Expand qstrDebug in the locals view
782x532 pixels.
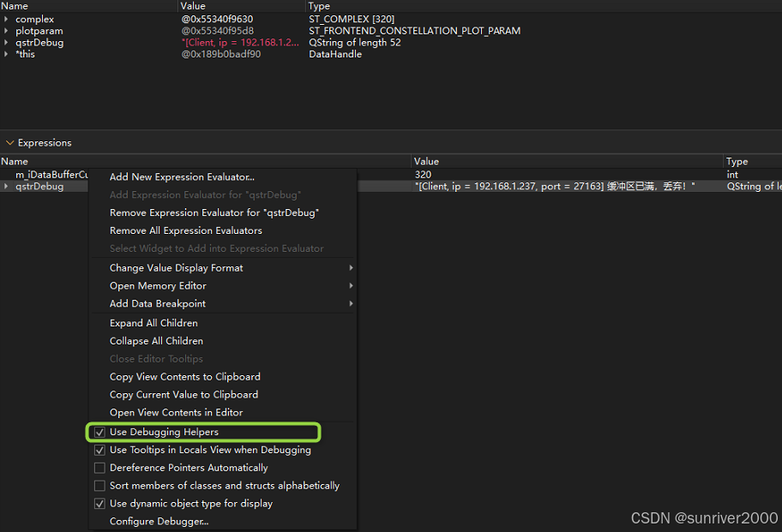[x=6, y=42]
